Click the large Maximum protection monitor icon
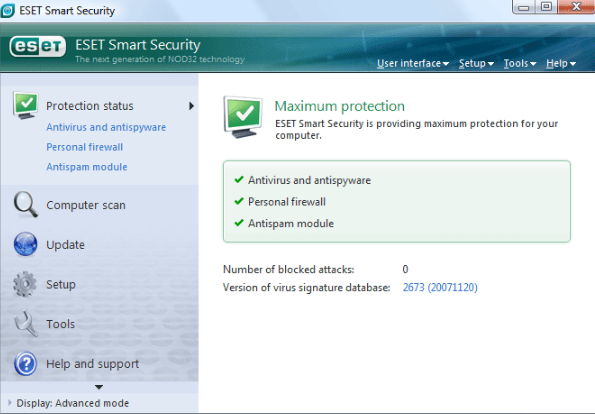The image size is (595, 414). click(x=243, y=117)
